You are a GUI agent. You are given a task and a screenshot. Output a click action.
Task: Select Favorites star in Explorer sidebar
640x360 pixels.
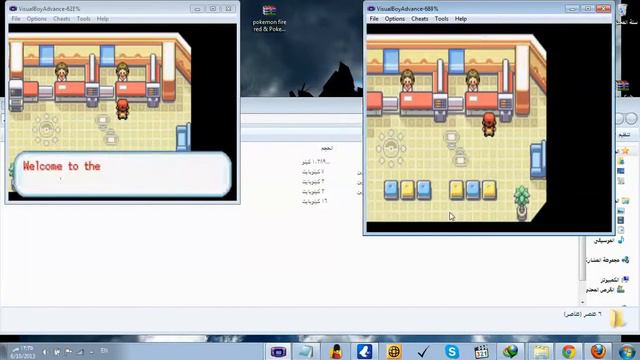[625, 151]
